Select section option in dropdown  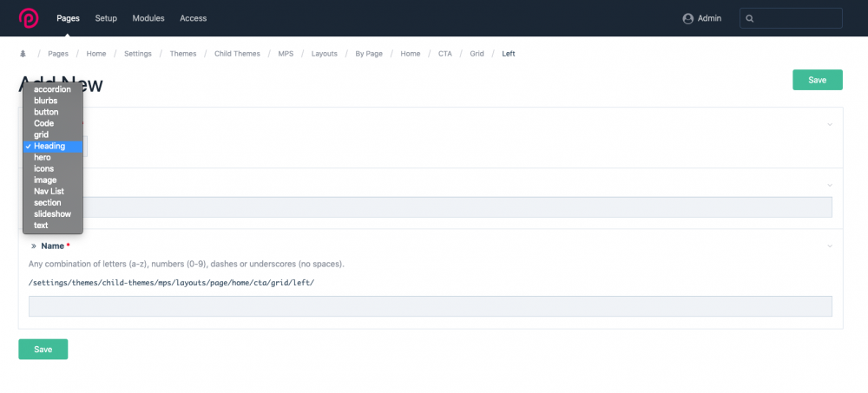click(x=53, y=203)
